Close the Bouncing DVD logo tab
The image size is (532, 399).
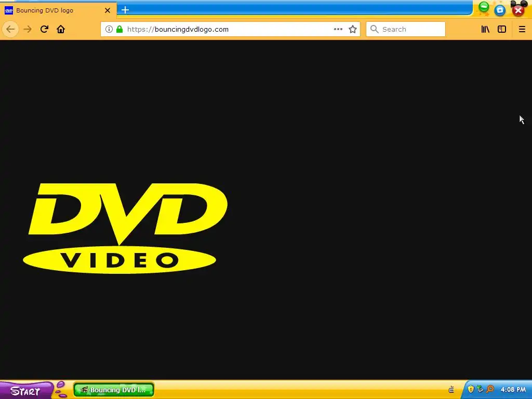(x=108, y=10)
